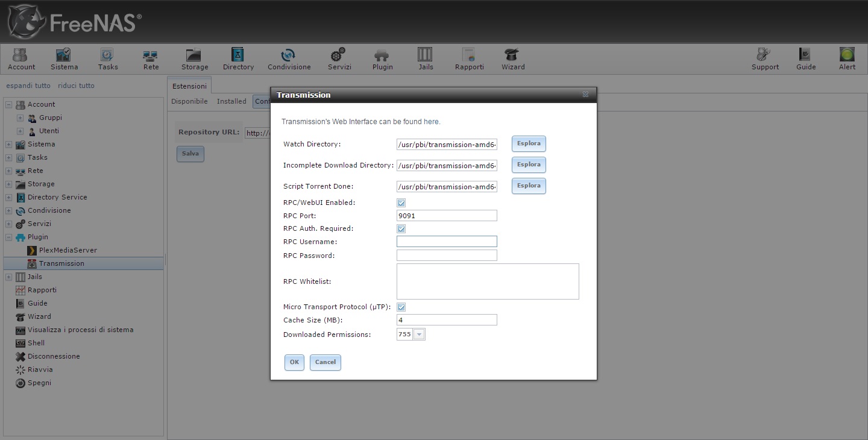Toggle the Micro Transport Protocol checkbox

[x=401, y=307]
